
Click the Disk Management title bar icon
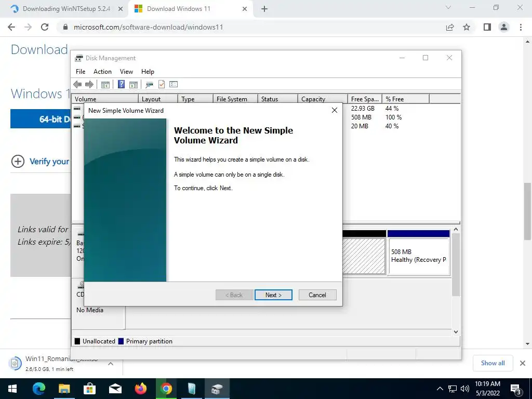point(79,58)
